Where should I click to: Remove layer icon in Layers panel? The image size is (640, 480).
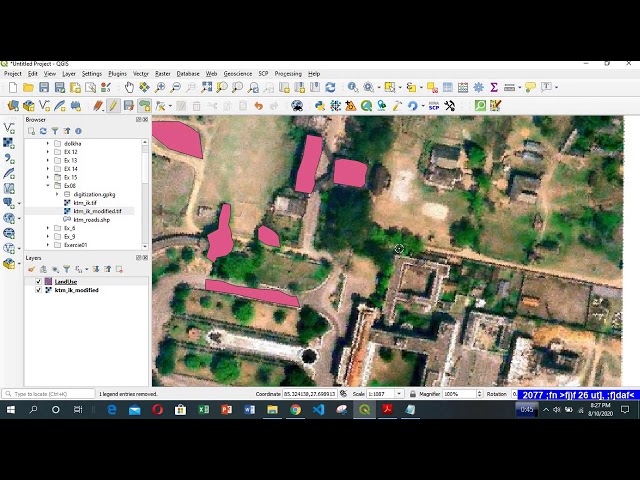pos(119,269)
